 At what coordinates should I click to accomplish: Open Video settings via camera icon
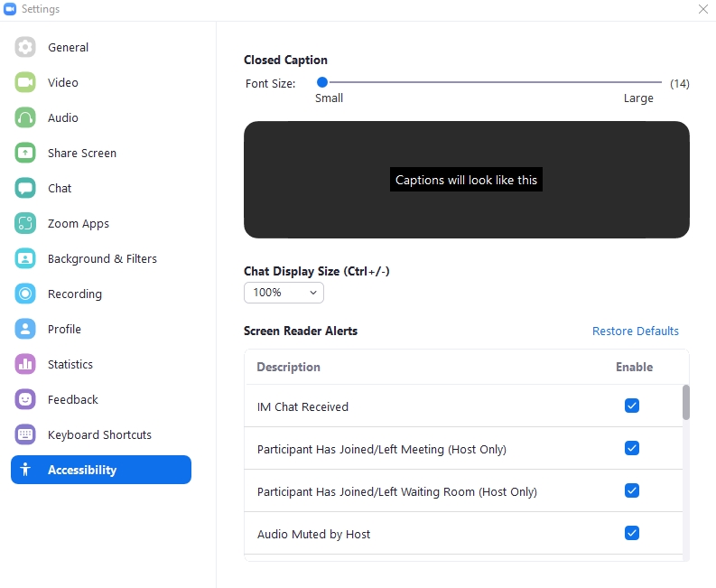25,83
